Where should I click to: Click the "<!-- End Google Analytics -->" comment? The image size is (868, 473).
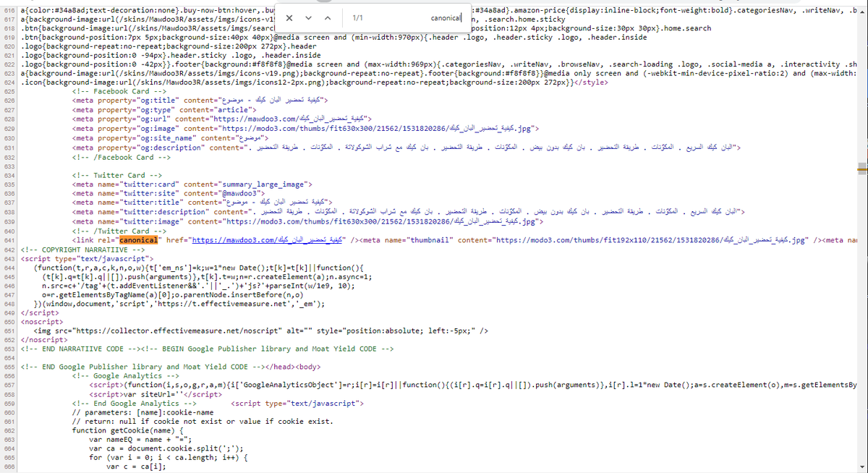pos(135,403)
